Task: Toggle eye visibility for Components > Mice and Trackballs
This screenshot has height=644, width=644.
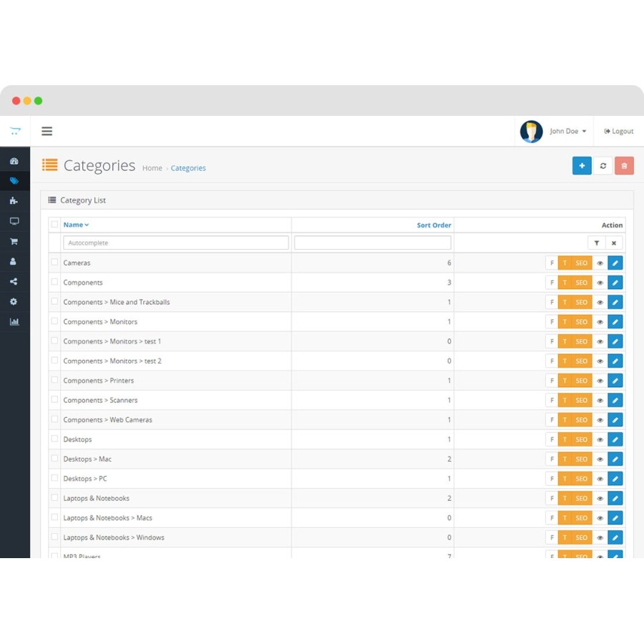Action: [x=600, y=302]
